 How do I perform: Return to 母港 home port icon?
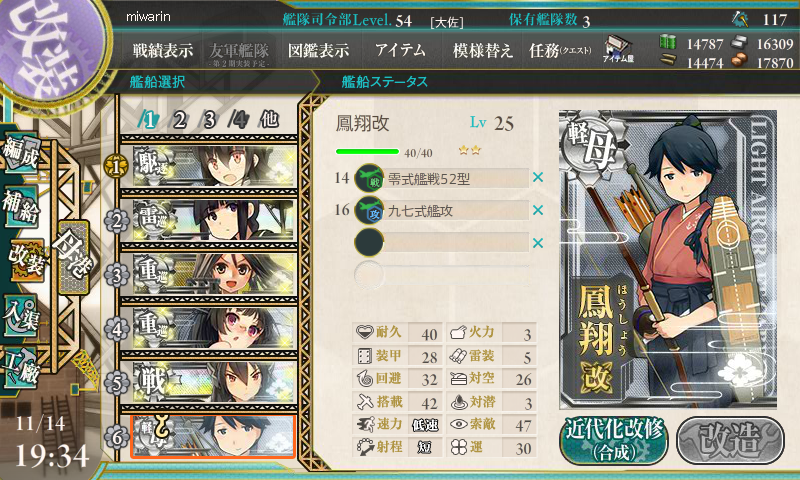pyautogui.click(x=74, y=257)
